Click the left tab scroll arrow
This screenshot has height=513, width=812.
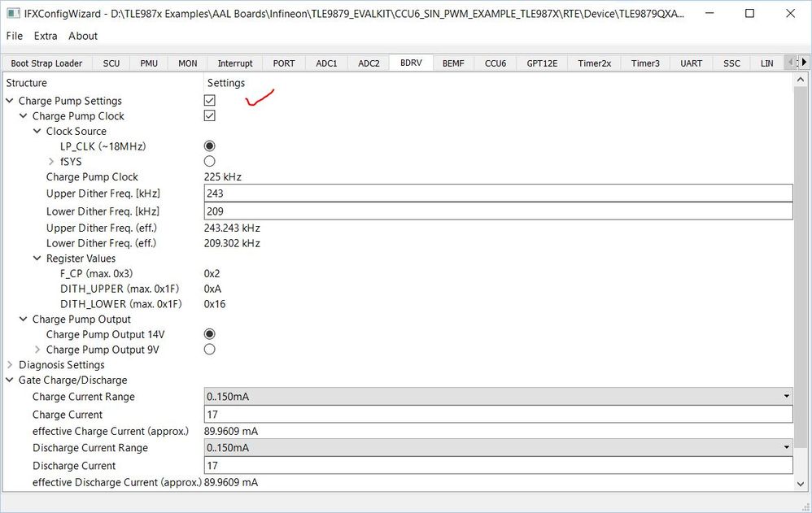coord(790,62)
